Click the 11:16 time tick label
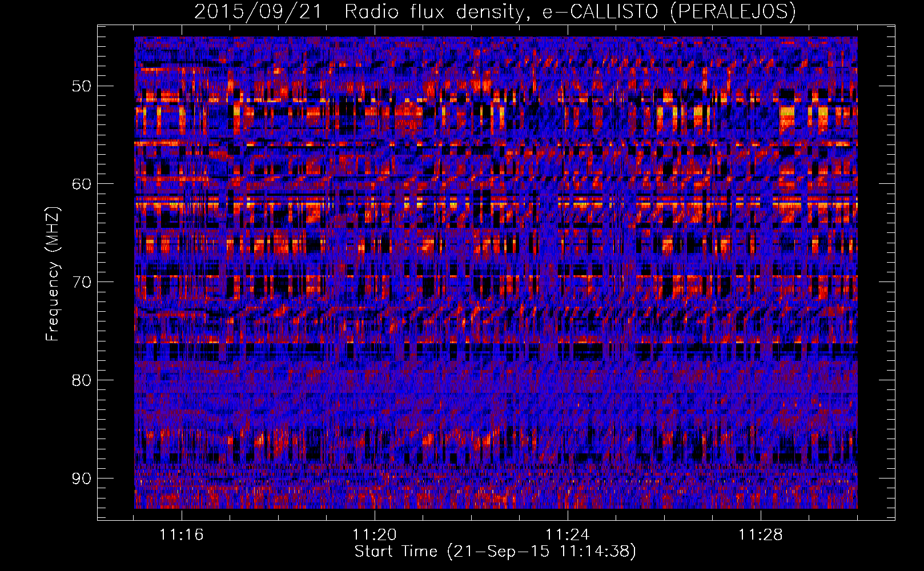The height and width of the screenshot is (571, 924). pyautogui.click(x=182, y=535)
